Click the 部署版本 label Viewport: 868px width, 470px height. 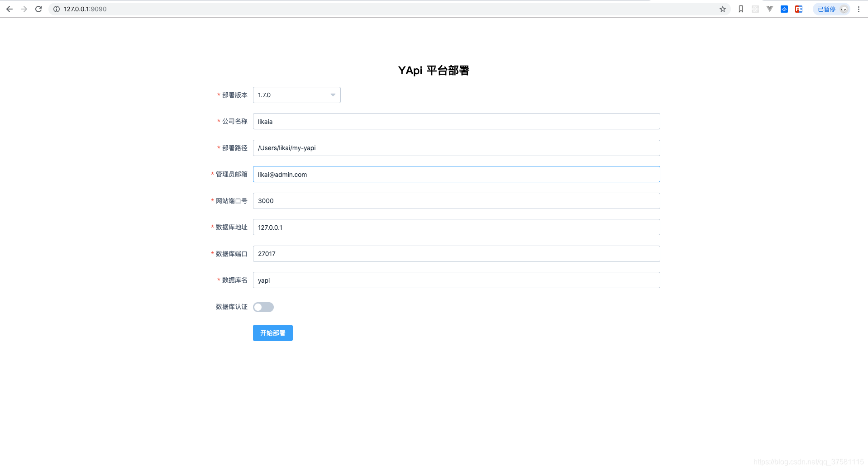pos(235,95)
